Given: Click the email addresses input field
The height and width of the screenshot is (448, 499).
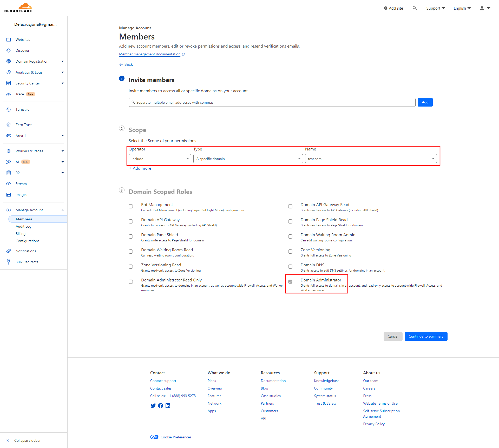Looking at the screenshot, I should [x=272, y=102].
